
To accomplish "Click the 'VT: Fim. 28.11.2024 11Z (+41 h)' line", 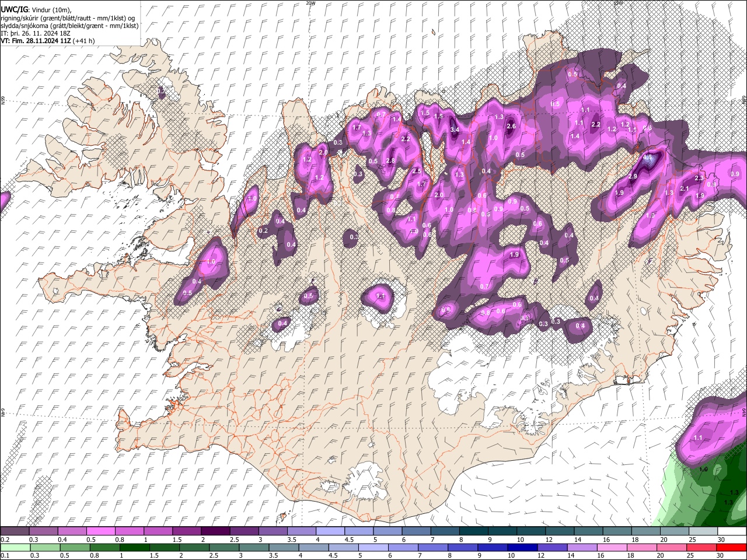I will pos(48,41).
